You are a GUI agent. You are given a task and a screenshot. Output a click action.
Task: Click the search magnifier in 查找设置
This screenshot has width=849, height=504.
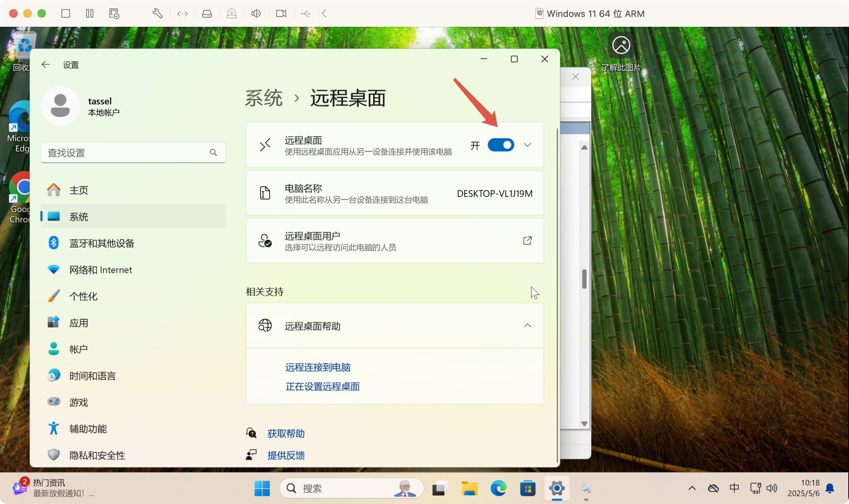[213, 152]
